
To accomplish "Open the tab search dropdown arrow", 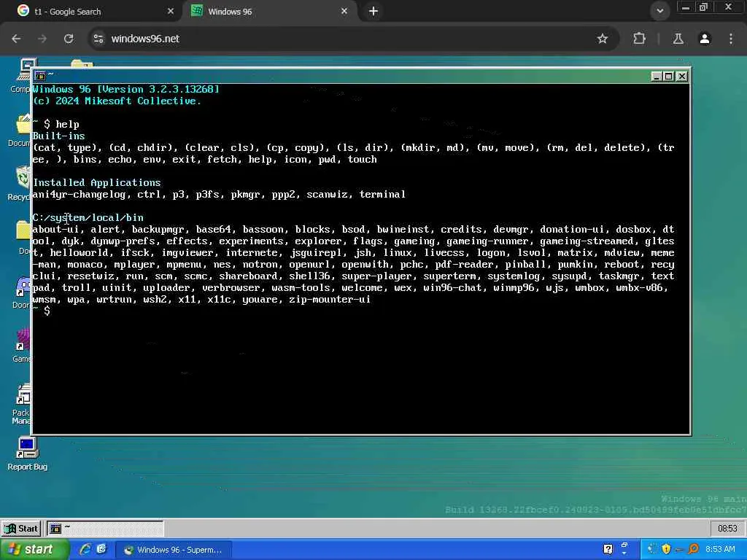I will (659, 11).
